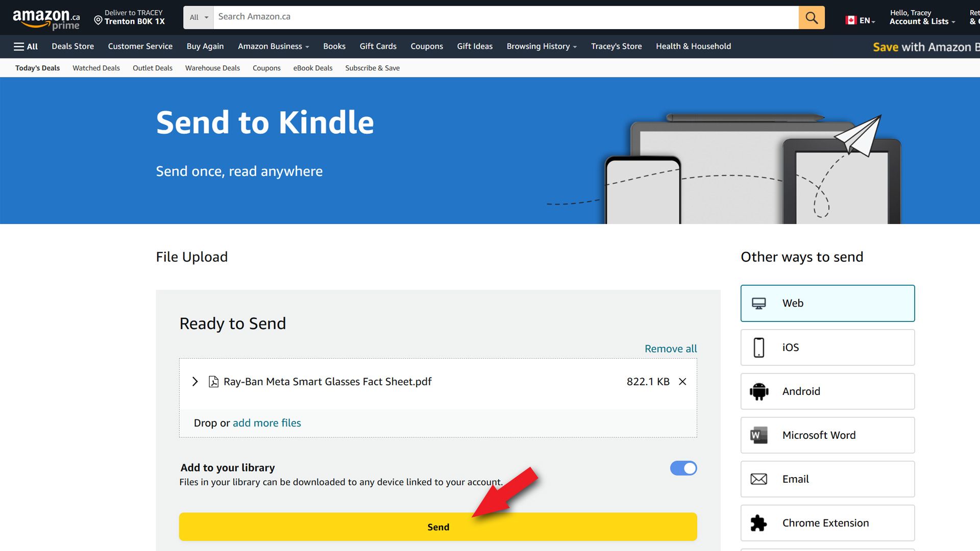Click the Save with Amazon banner link
The height and width of the screenshot is (551, 980).
point(926,47)
